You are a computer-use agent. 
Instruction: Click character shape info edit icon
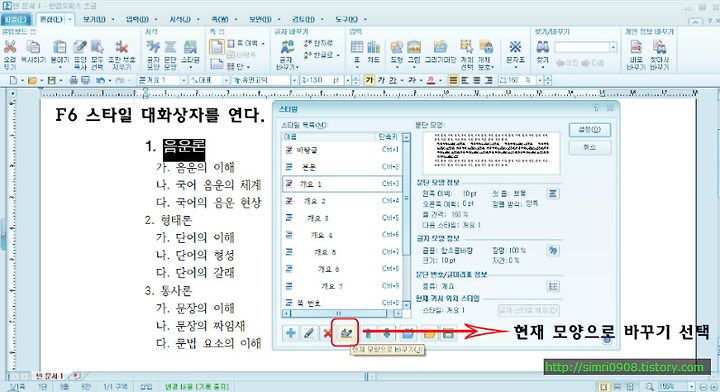(x=553, y=251)
